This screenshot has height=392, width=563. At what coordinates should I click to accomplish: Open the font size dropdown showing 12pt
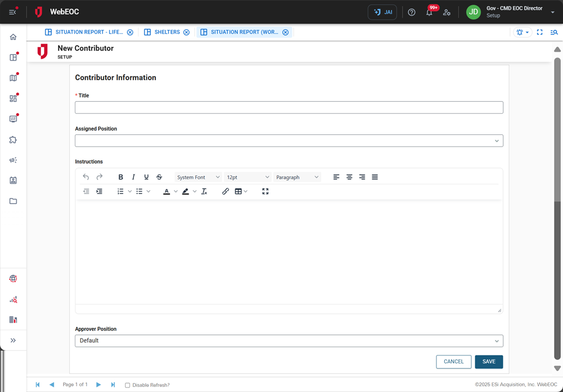tap(248, 177)
